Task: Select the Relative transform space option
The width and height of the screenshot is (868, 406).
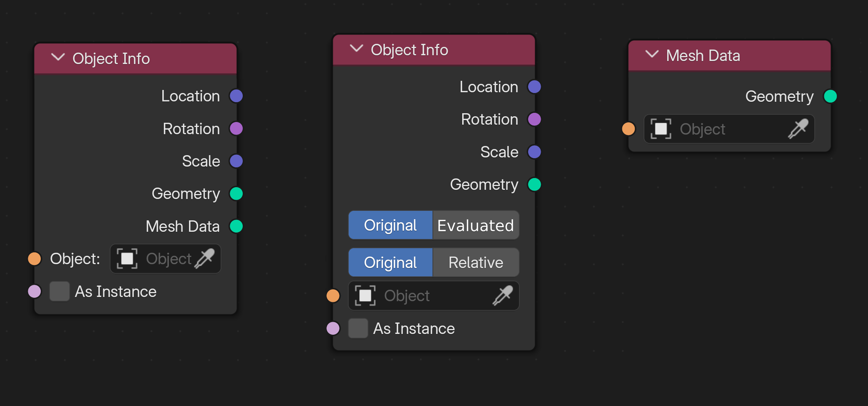Action: click(476, 262)
